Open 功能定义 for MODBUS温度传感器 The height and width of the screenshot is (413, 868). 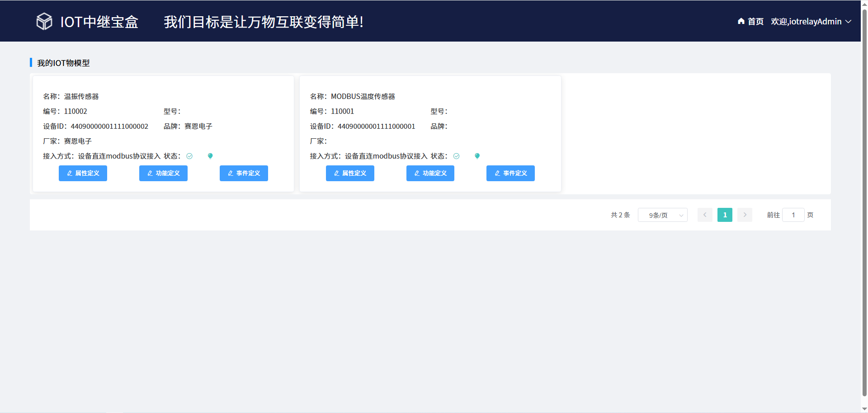(430, 174)
